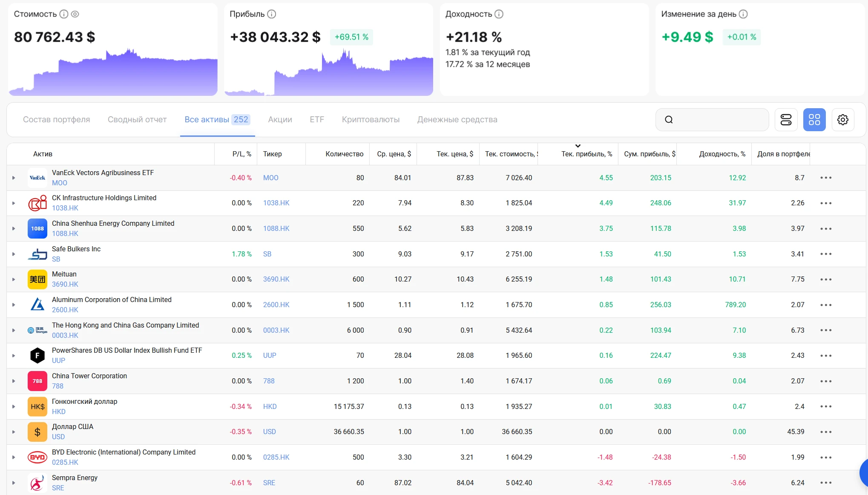Open the 0285.HK ticker link
The width and height of the screenshot is (868, 495).
pos(276,457)
